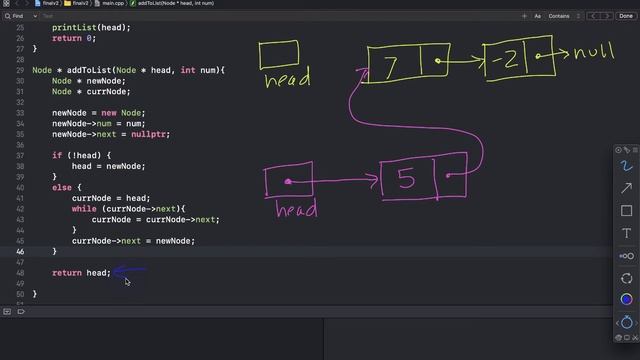Click 'while (currNode->next){' line
Screen dimensions: 640x360
129,209
